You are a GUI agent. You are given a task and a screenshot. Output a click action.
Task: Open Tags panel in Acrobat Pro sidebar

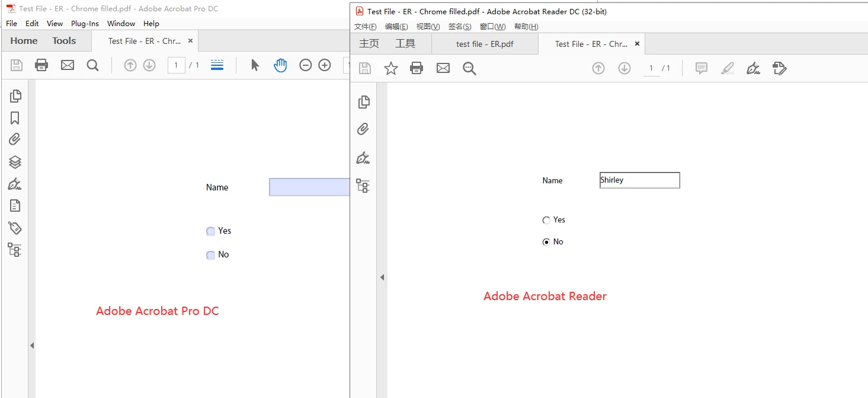click(15, 228)
